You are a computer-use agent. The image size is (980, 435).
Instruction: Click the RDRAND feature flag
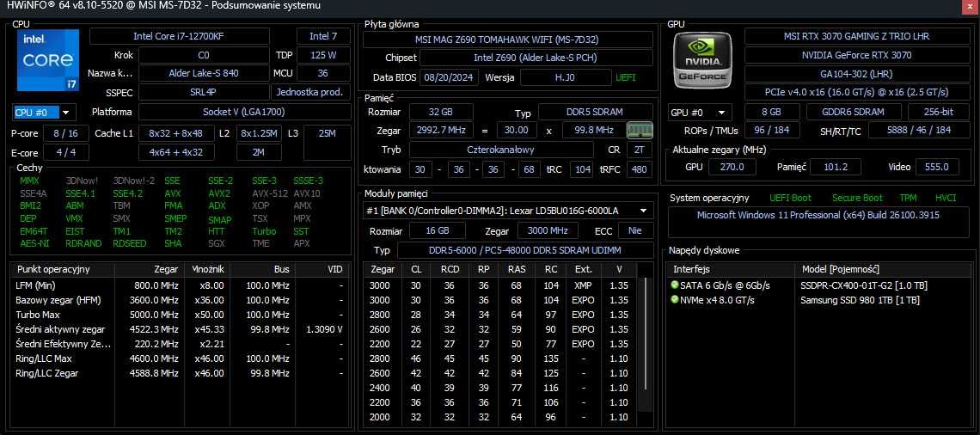(83, 243)
